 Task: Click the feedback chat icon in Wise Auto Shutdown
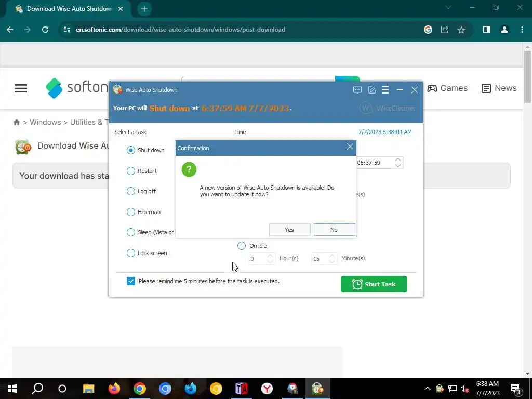coord(357,90)
